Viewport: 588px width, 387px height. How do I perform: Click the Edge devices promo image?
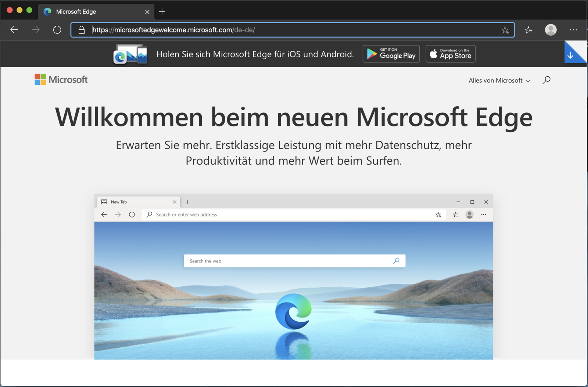coord(130,54)
